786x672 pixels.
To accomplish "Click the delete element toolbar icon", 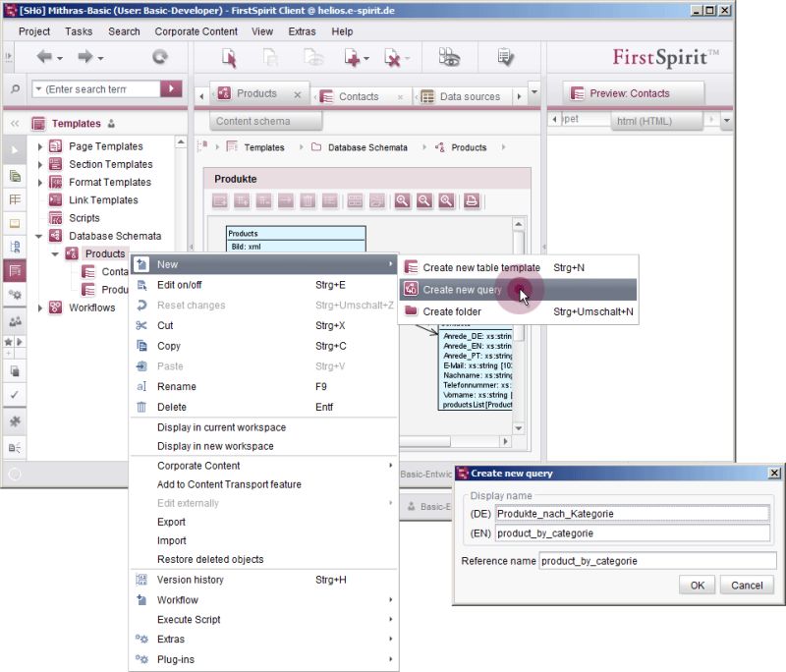I will pyautogui.click(x=392, y=58).
